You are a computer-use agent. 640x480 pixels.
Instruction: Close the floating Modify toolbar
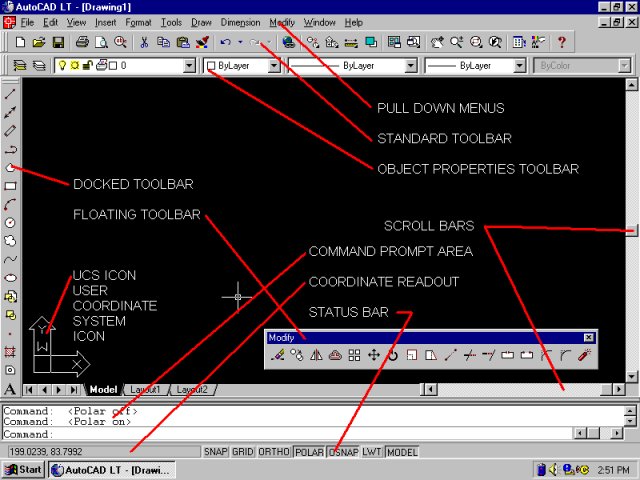tap(588, 337)
